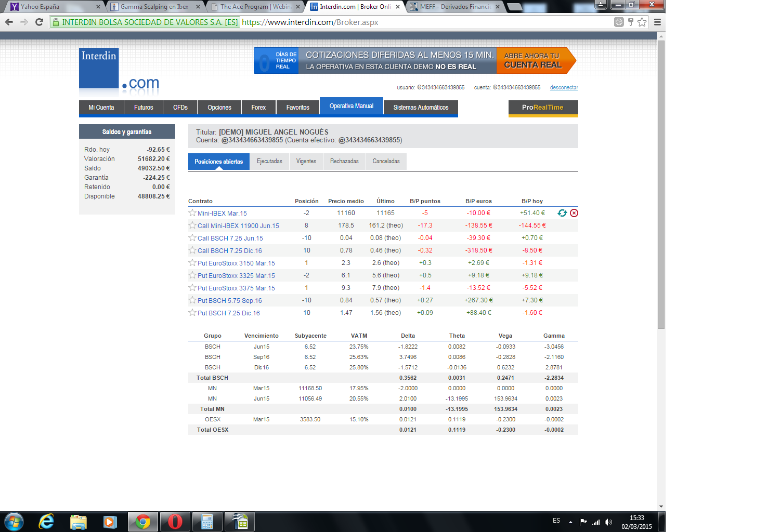
Task: Select the Operativa Manual menu tab
Action: (x=352, y=106)
